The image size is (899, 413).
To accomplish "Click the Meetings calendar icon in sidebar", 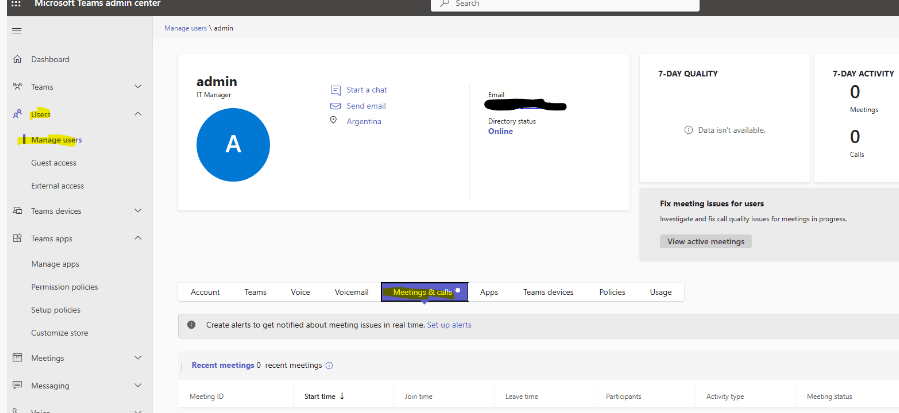I will point(18,357).
